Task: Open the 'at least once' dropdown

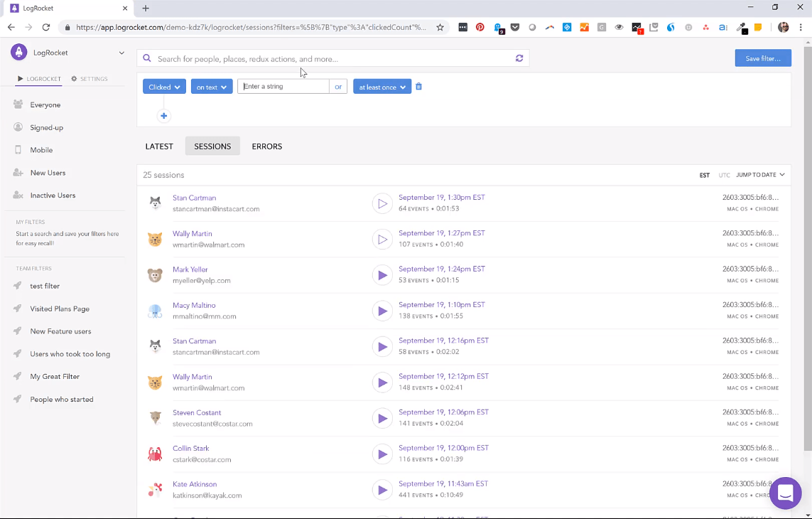Action: 382,87
